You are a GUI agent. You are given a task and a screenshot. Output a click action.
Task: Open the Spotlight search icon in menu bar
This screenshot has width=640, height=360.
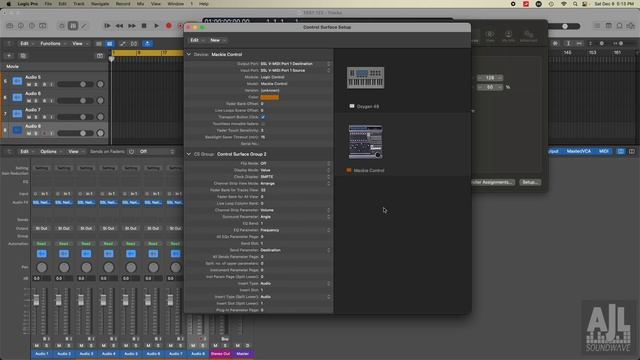coord(575,4)
